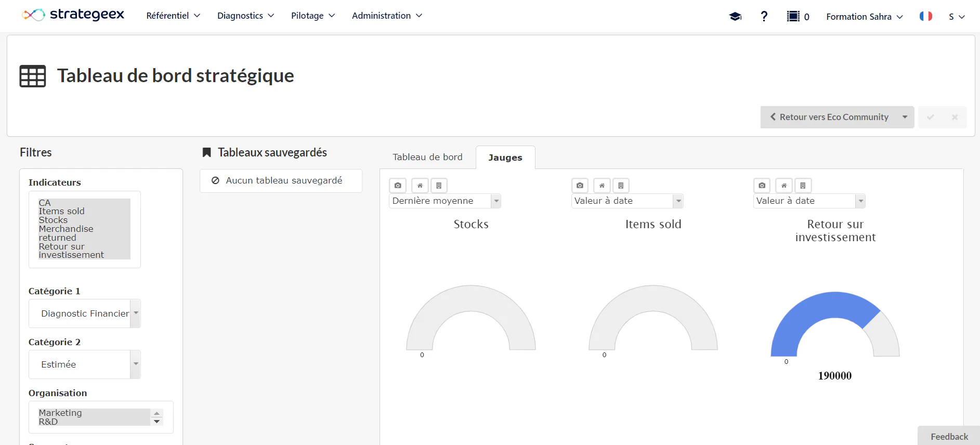The width and height of the screenshot is (980, 445).
Task: Switch to the Tableau de bord tab
Action: (x=427, y=157)
